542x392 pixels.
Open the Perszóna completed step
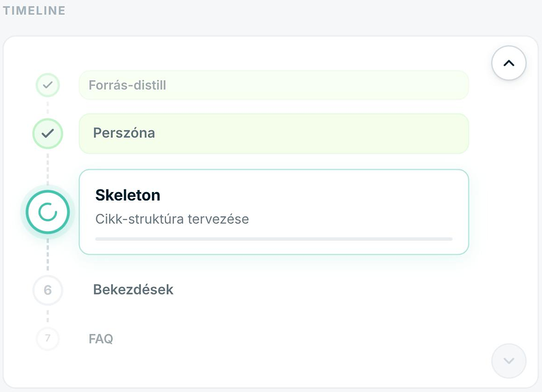[x=274, y=134]
